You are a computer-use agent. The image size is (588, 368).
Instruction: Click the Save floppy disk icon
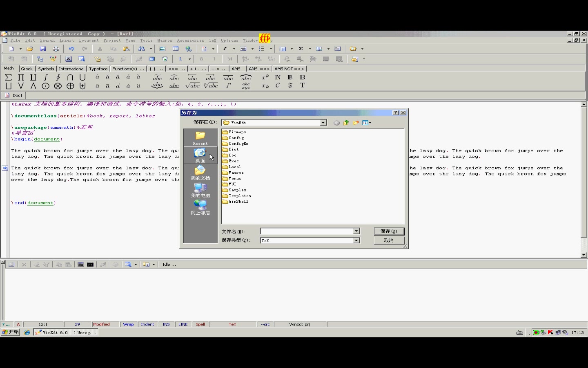[43, 49]
